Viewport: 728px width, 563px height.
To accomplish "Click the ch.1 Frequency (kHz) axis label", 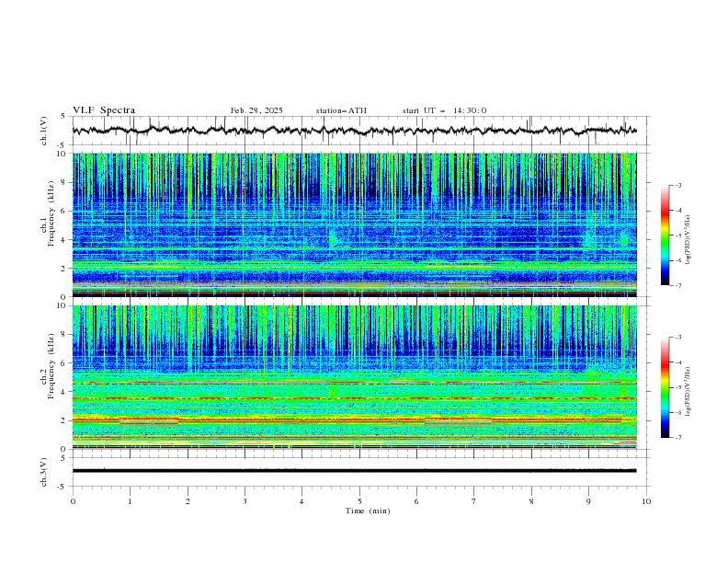I will click(x=47, y=214).
